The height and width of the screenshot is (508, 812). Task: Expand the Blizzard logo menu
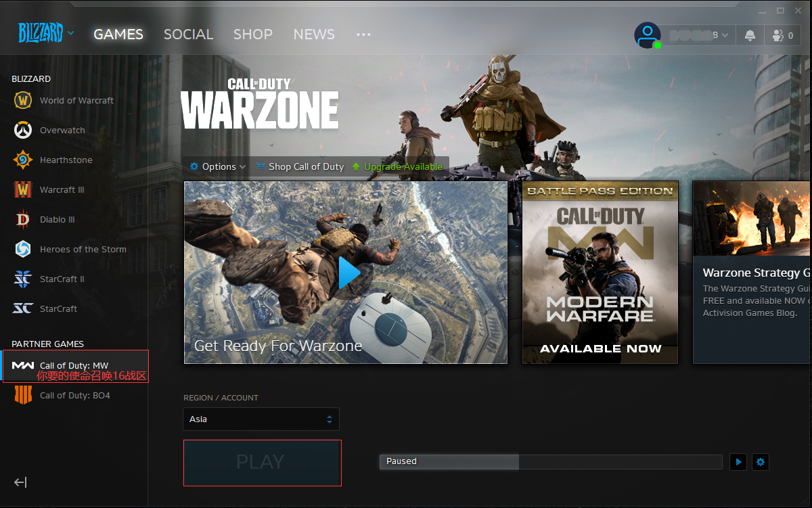(46, 32)
